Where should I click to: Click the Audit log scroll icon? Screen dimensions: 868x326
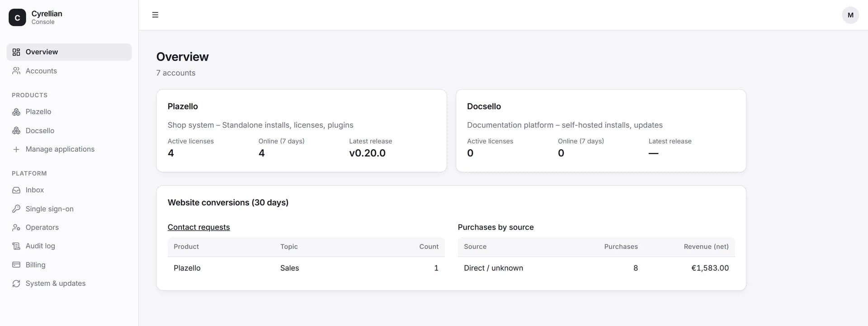tap(16, 246)
